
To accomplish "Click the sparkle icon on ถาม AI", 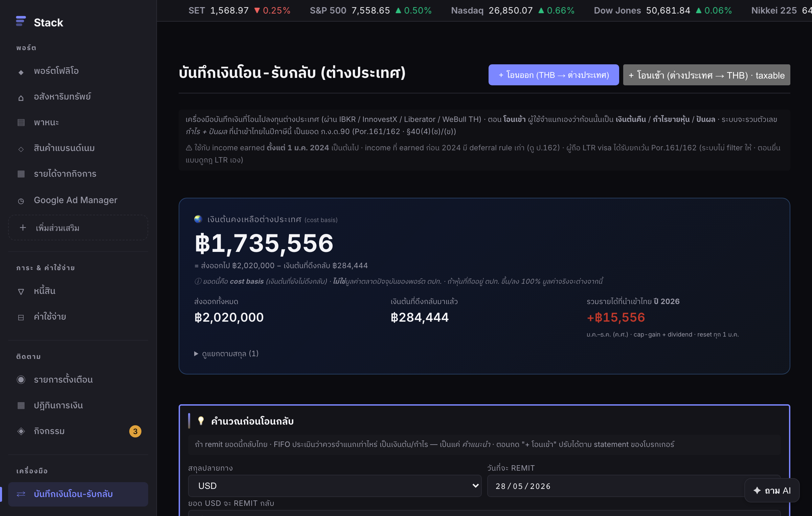I will (x=757, y=490).
